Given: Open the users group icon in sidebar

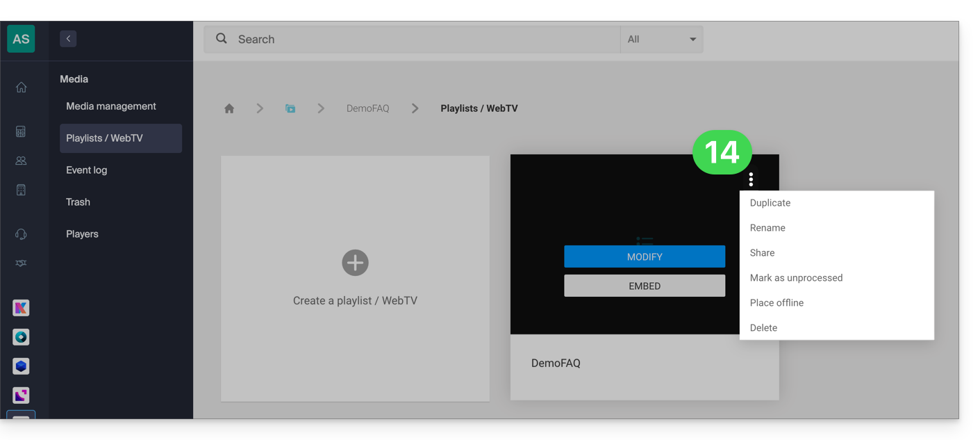Looking at the screenshot, I should [x=21, y=161].
